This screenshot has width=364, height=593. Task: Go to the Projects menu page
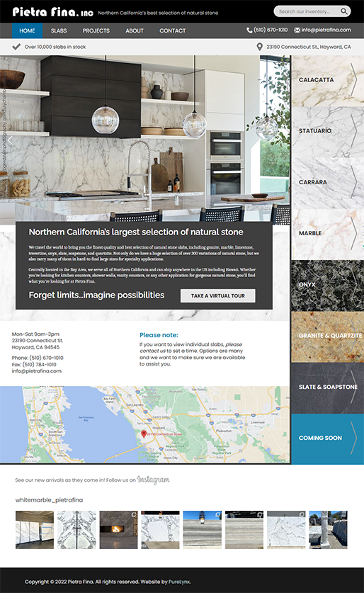tap(96, 30)
